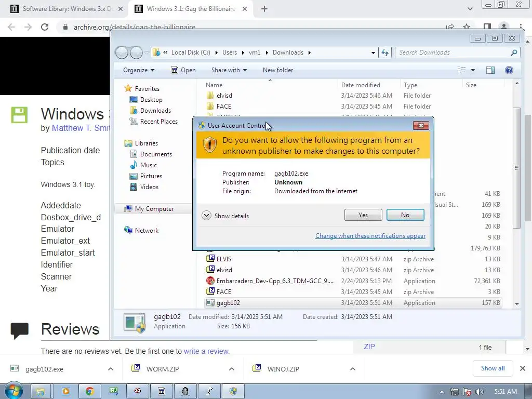Expand Show details in the UAC dialog

tap(225, 216)
